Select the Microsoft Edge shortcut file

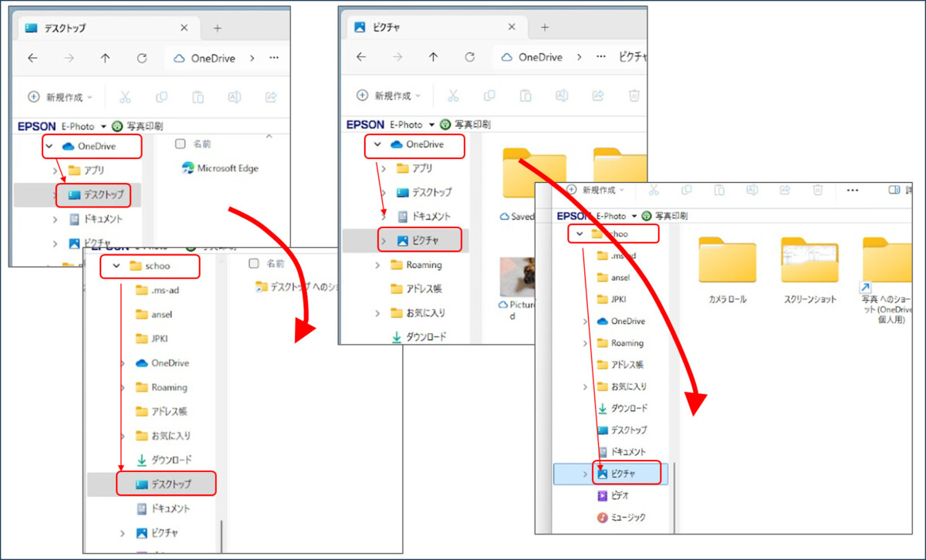coord(221,168)
